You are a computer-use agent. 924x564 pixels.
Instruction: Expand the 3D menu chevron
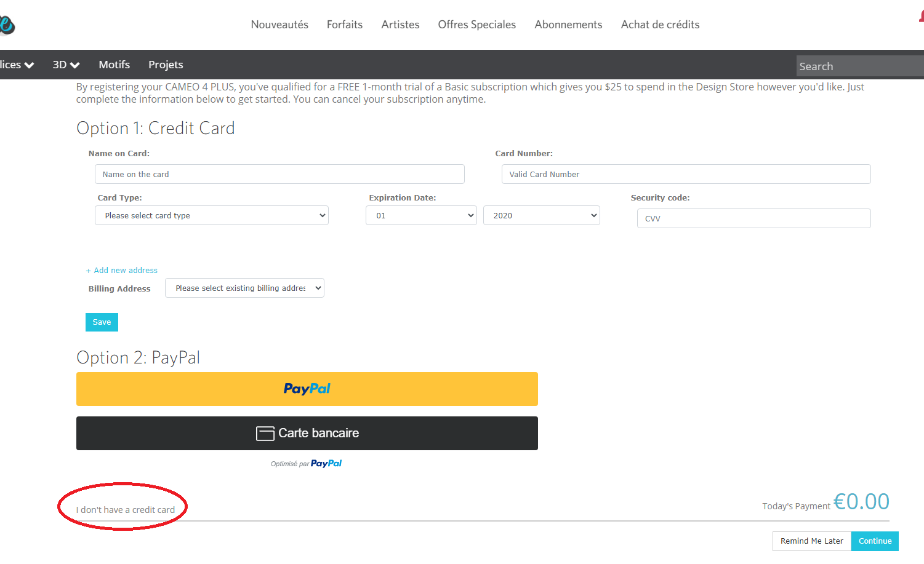tap(75, 65)
